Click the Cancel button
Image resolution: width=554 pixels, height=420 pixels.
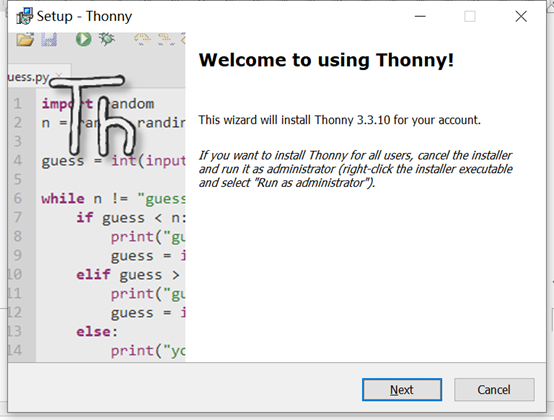(x=494, y=390)
